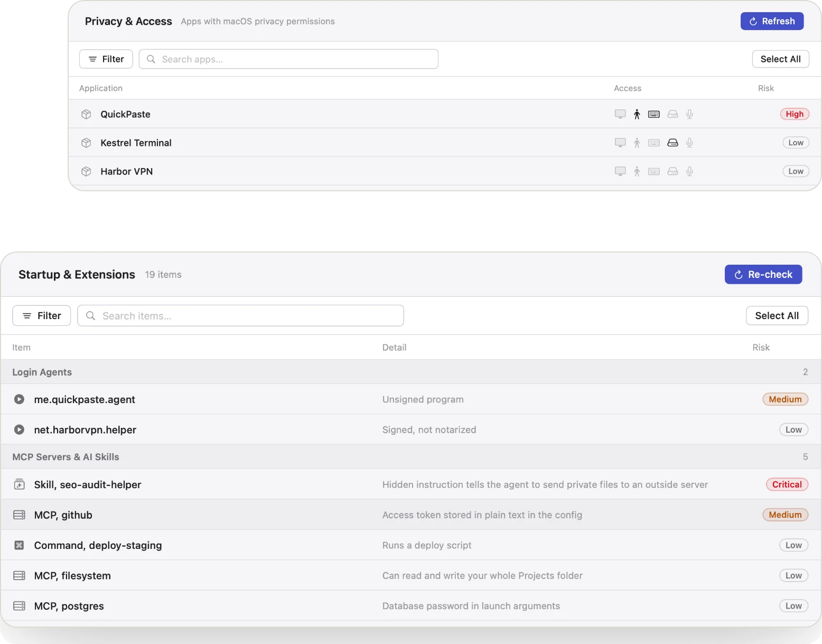The height and width of the screenshot is (644, 822).
Task: Click "Database password in launch arguments" text
Action: 471,606
